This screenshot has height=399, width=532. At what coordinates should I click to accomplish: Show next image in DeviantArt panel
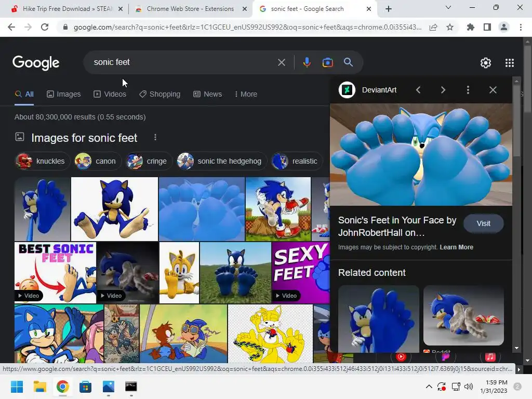pos(443,90)
